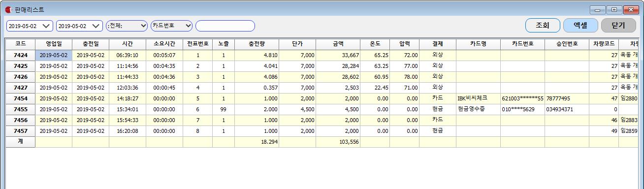The width and height of the screenshot is (644, 189).
Task: Click the 노즐 column header
Action: point(224,44)
